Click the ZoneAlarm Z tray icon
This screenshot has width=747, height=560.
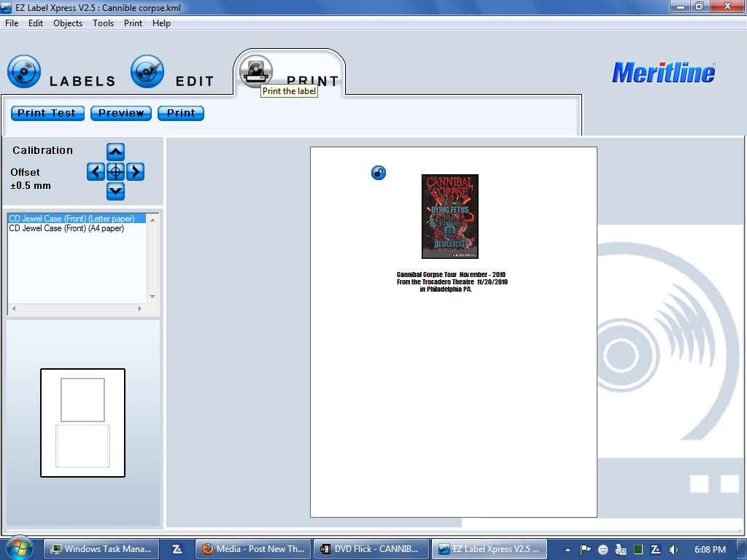(656, 550)
